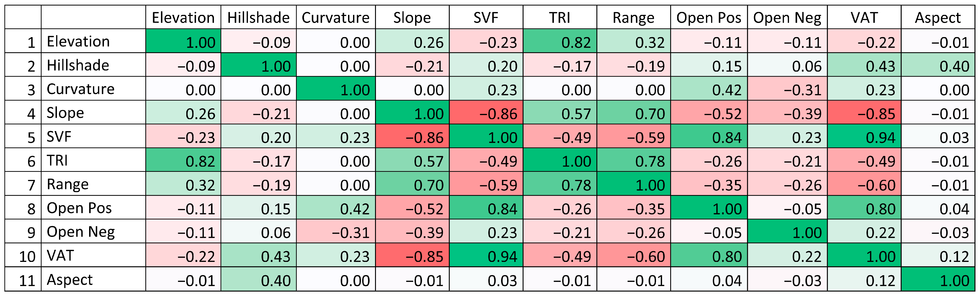Screen dimensions: 980x295
Task: Select the Aspect column header
Action: (938, 18)
